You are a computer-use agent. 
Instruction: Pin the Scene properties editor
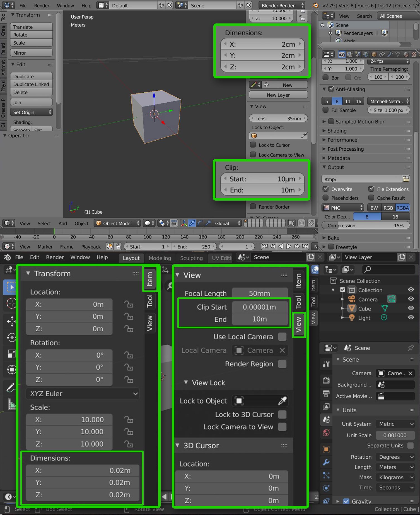[x=411, y=348]
